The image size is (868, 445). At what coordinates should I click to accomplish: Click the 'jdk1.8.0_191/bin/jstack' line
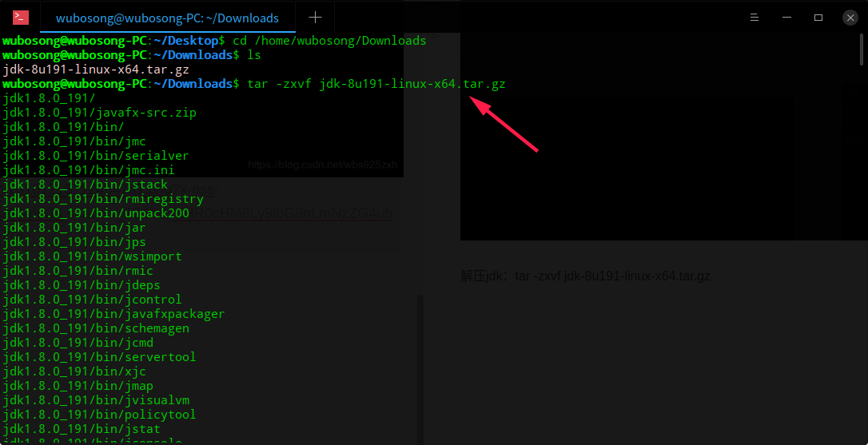[85, 185]
